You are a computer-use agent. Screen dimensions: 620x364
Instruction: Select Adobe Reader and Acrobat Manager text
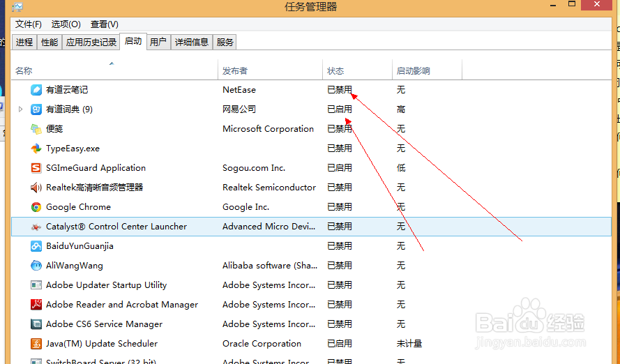point(122,305)
